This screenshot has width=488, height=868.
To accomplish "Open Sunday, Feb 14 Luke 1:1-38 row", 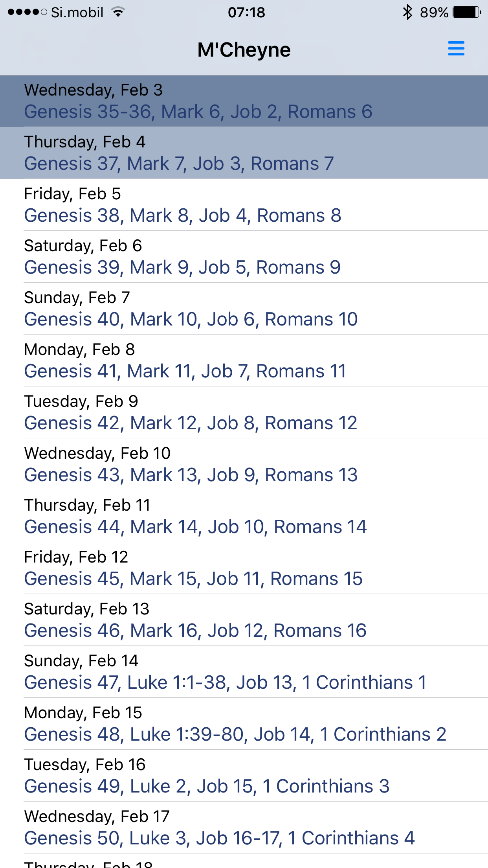I will click(x=244, y=672).
